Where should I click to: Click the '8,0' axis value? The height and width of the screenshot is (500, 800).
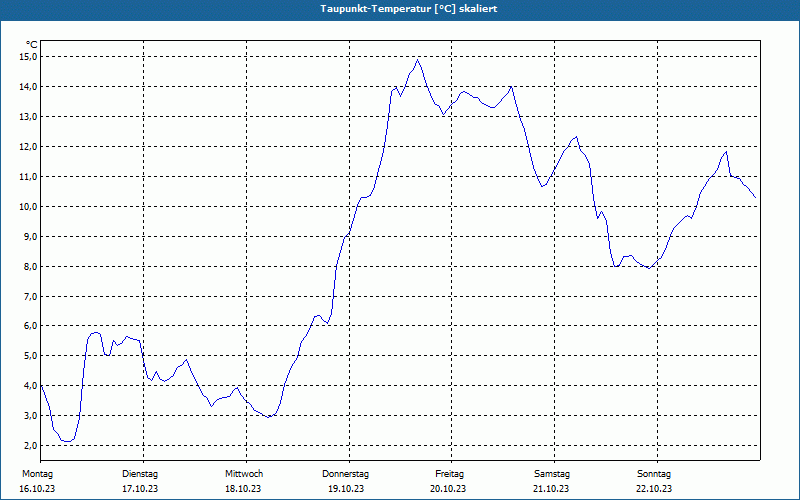[x=31, y=267]
